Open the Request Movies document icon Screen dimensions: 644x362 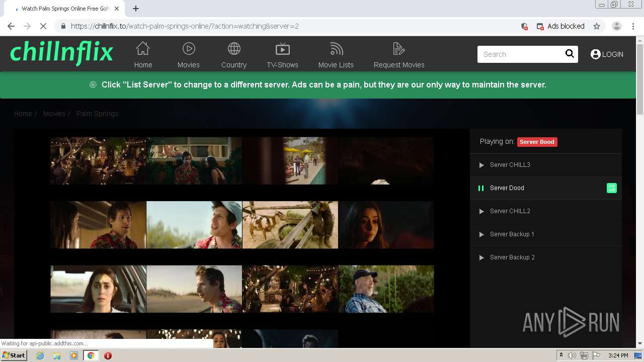[399, 49]
